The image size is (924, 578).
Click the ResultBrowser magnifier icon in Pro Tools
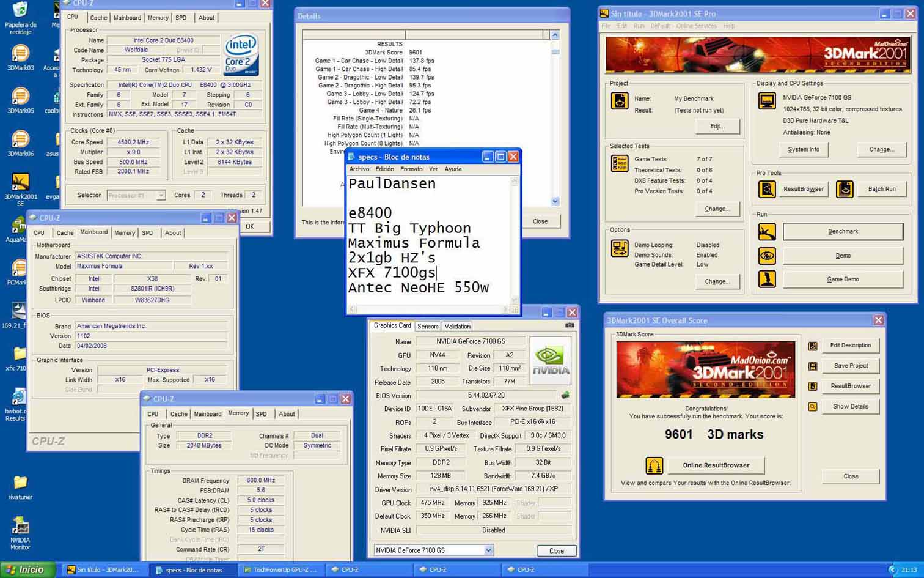tap(767, 189)
